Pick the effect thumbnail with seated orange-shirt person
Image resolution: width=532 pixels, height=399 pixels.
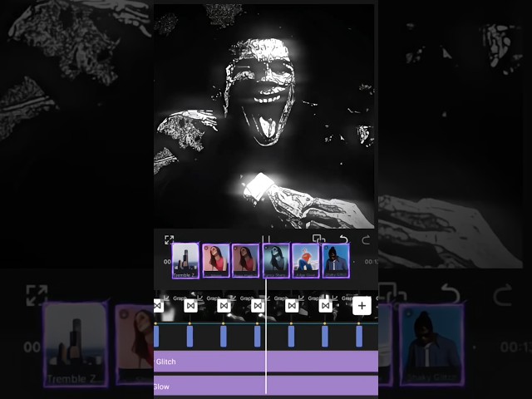[306, 260]
